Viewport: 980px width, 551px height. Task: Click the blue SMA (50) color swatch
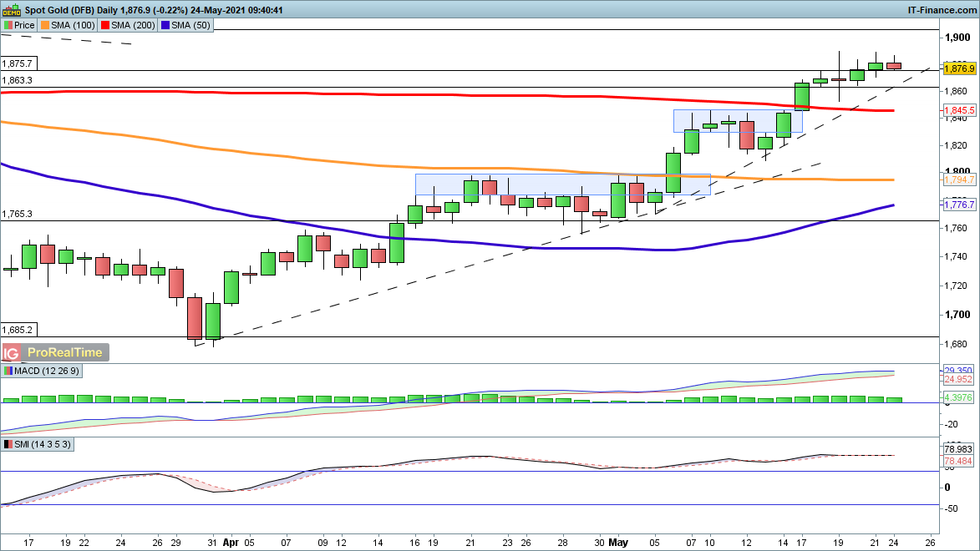point(167,25)
